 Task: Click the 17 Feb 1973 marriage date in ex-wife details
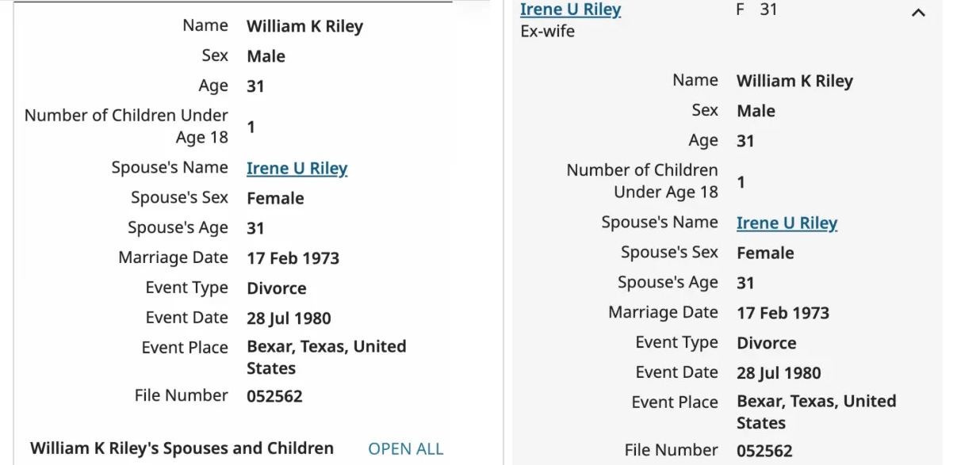click(x=783, y=313)
